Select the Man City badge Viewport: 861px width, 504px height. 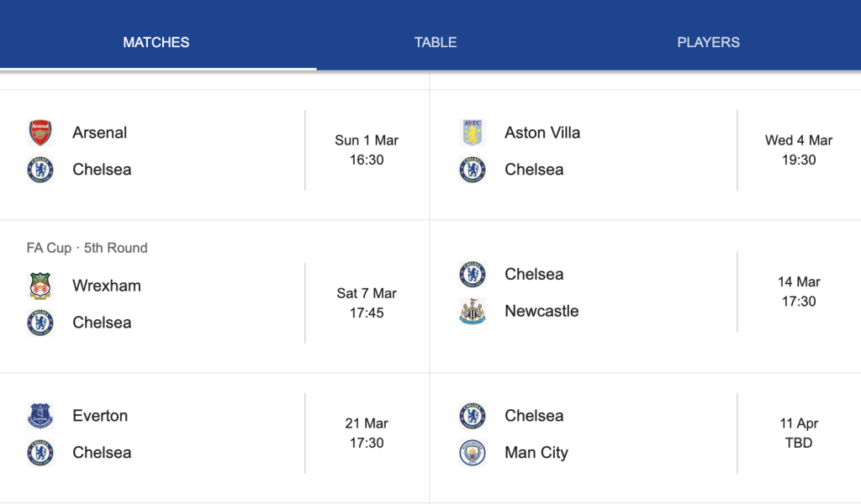coord(473,452)
